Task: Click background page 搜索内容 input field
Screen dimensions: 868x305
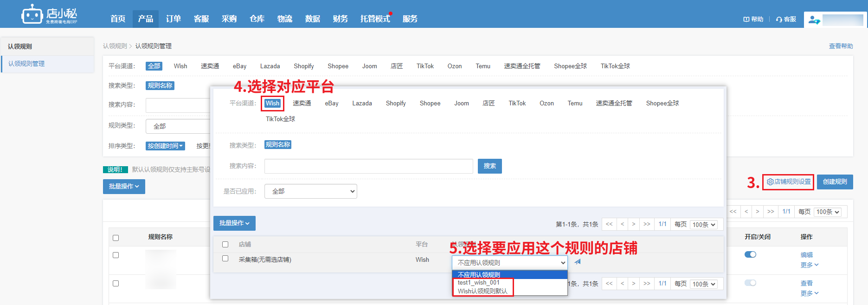Action: (x=178, y=105)
